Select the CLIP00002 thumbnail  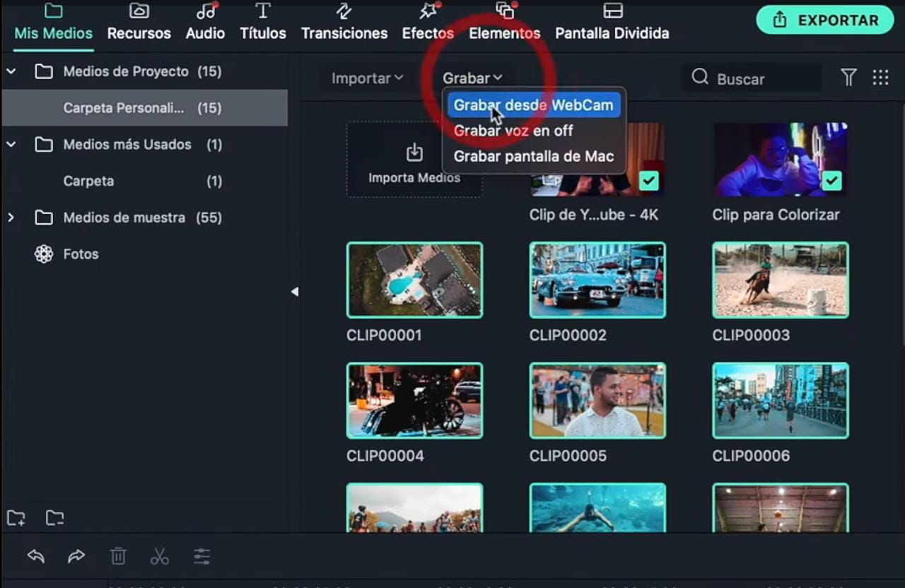597,280
